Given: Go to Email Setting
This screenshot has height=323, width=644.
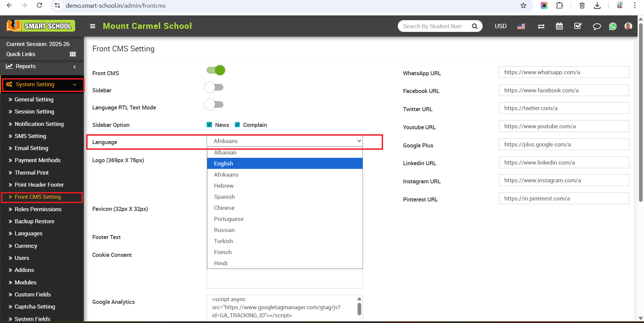Looking at the screenshot, I should (31, 148).
